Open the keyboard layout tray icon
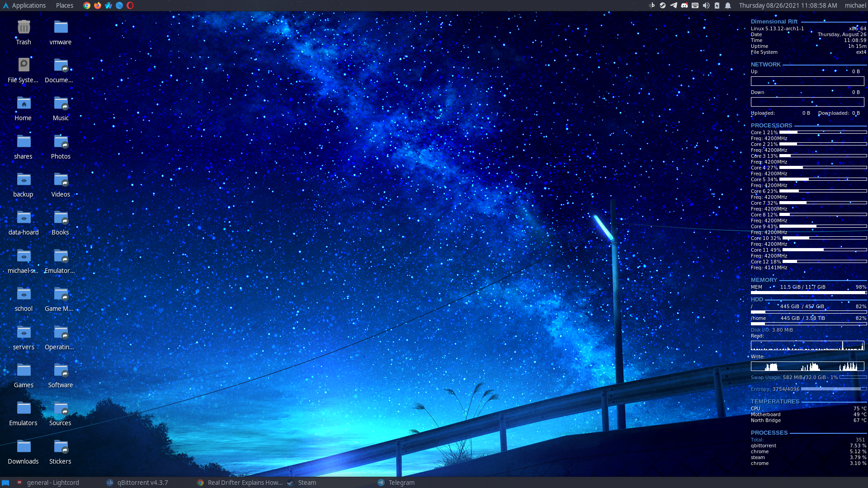 point(695,5)
